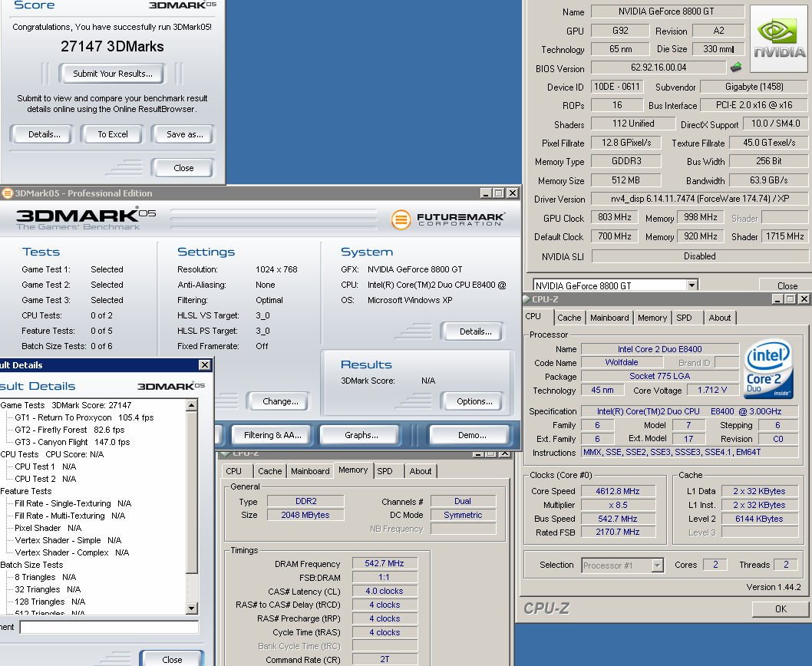Open Graphs in 3DMark05
This screenshot has height=666, width=812.
click(x=361, y=435)
